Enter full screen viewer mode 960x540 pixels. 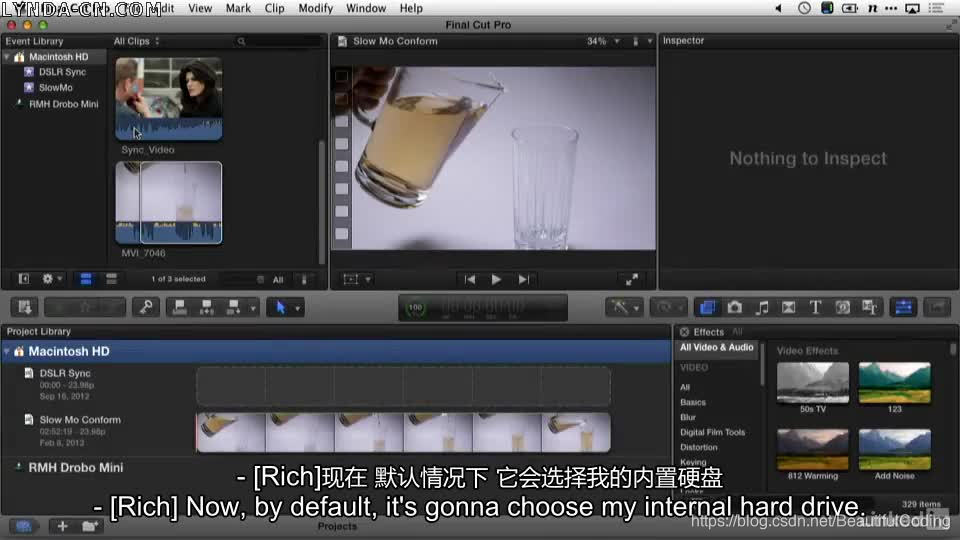632,279
